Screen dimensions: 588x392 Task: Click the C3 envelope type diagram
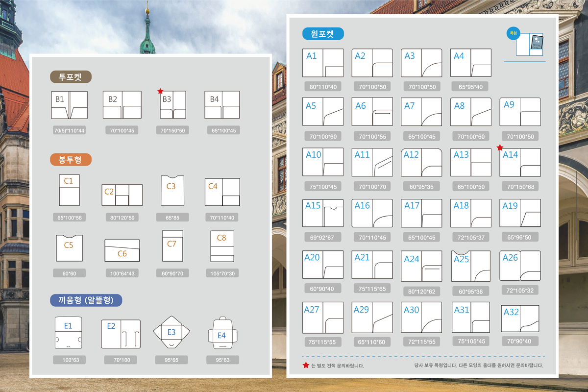(172, 191)
